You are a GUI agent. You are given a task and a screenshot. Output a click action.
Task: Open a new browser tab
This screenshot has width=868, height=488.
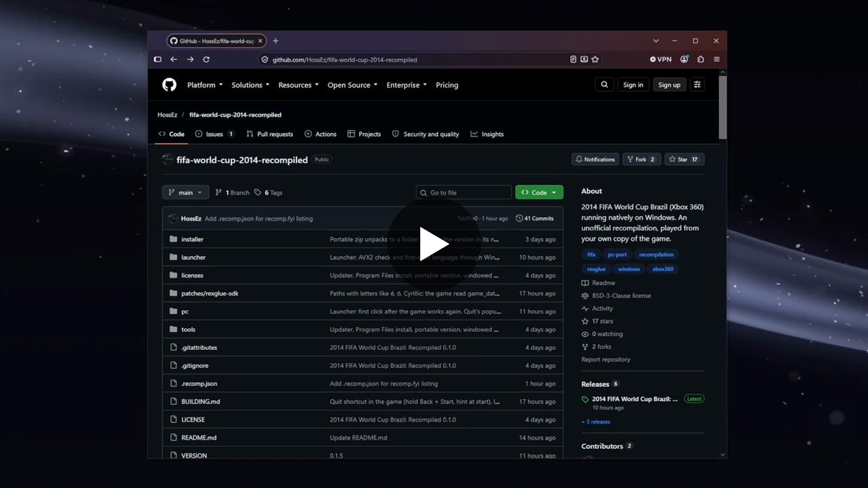click(x=276, y=41)
